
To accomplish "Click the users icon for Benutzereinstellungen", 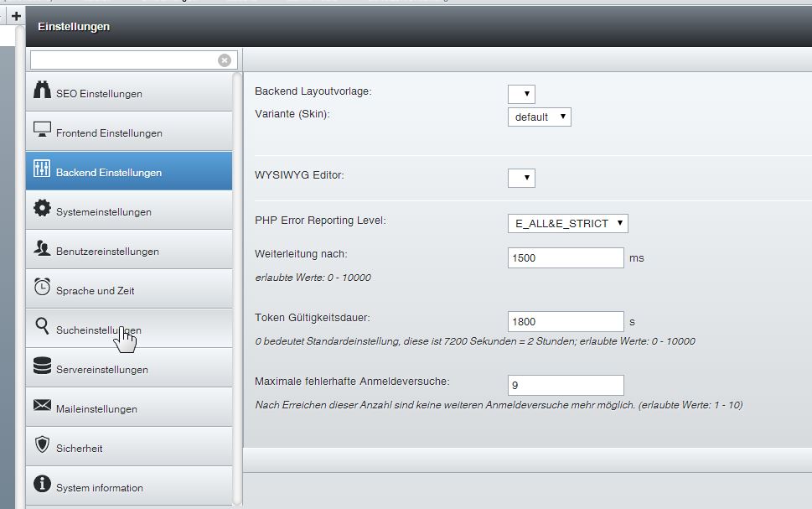I will (x=42, y=247).
